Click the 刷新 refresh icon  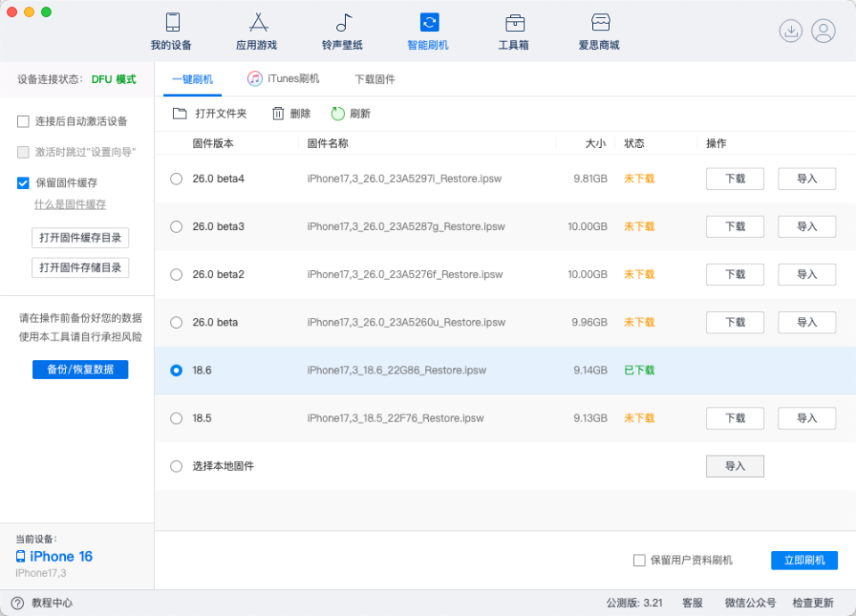point(338,113)
